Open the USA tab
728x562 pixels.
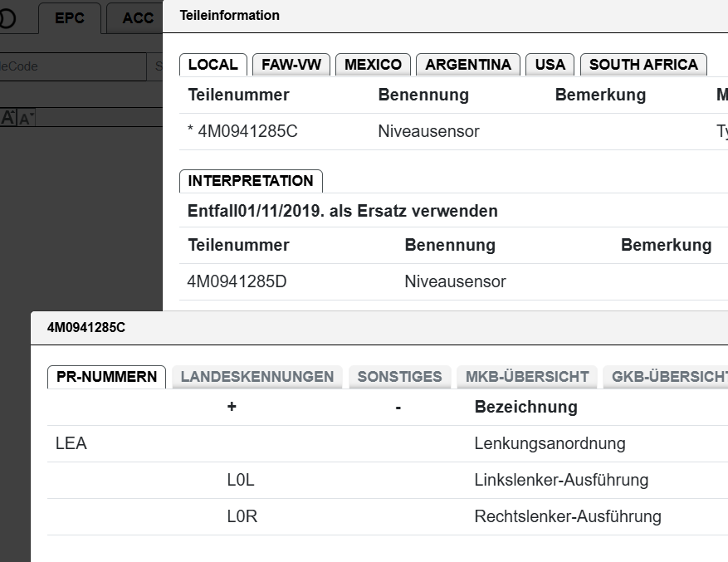click(550, 65)
